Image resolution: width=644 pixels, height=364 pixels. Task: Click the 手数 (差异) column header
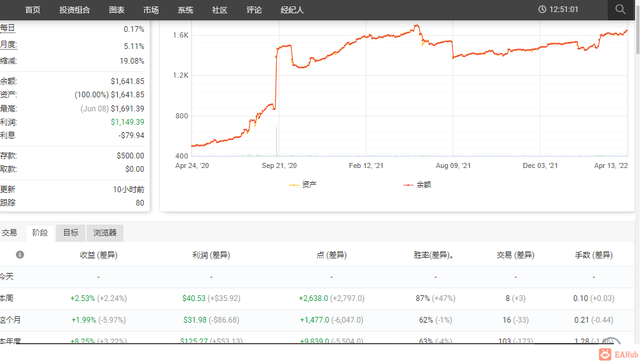594,255
